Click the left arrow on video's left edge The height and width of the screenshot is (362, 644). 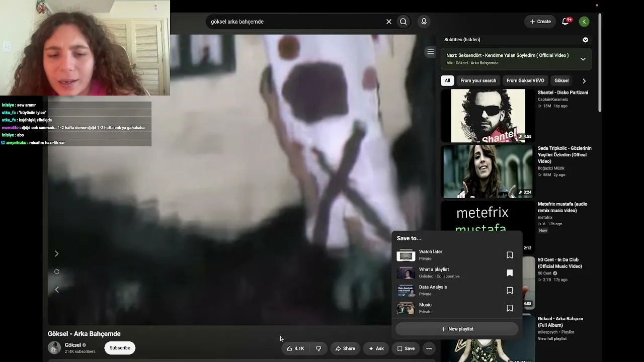(x=57, y=290)
